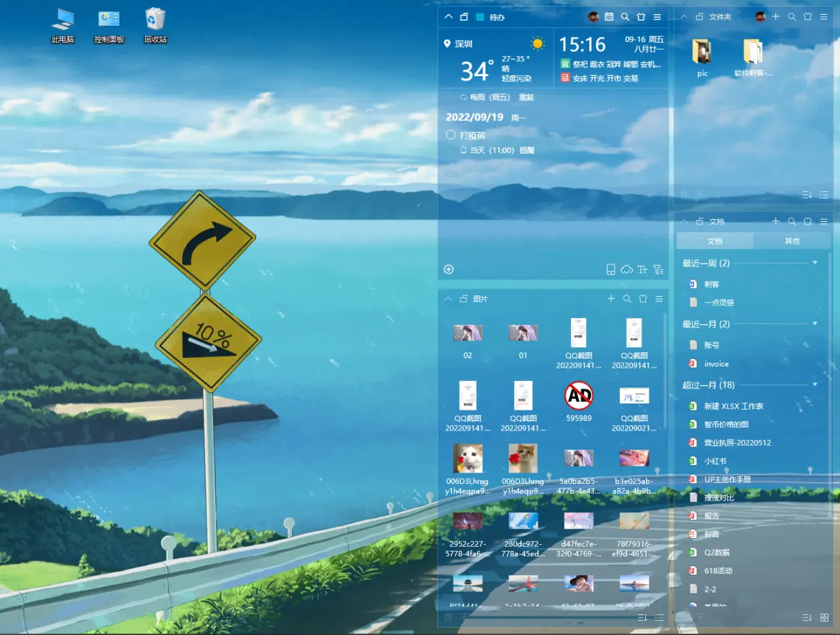
Task: Open 控制面板 on the desktop
Action: (x=109, y=25)
